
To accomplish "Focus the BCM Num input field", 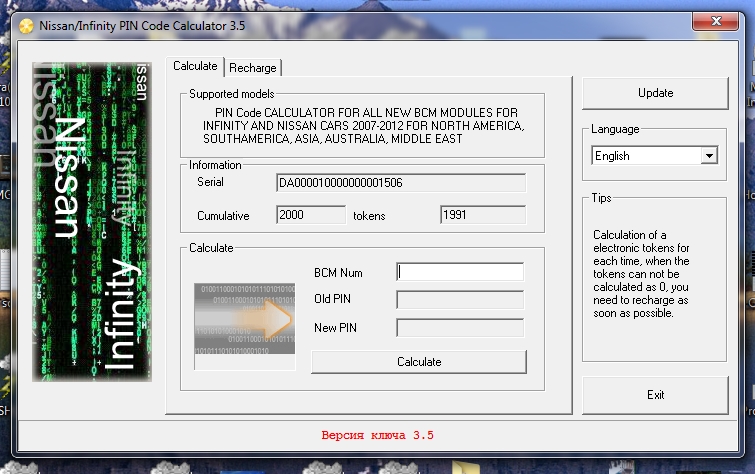I will point(460,272).
